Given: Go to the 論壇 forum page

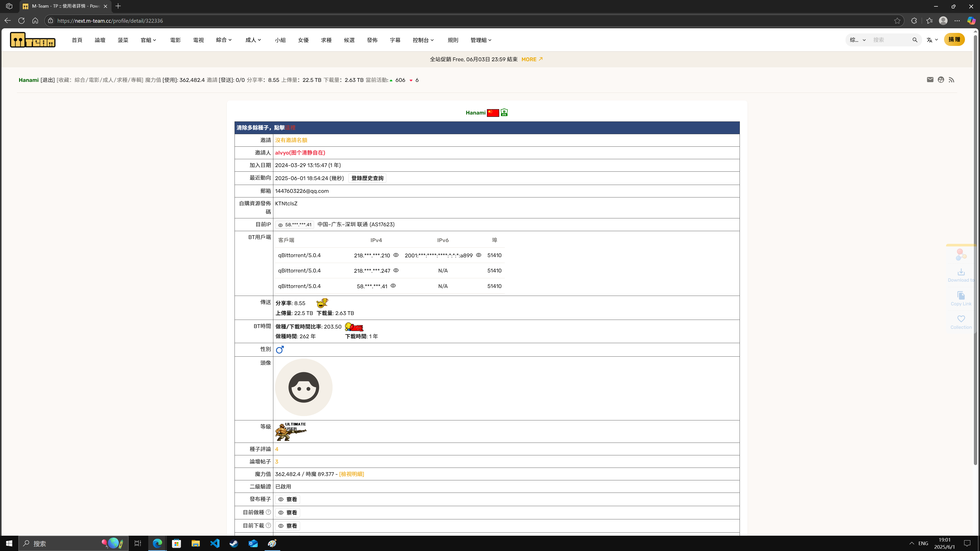Looking at the screenshot, I should tap(100, 40).
